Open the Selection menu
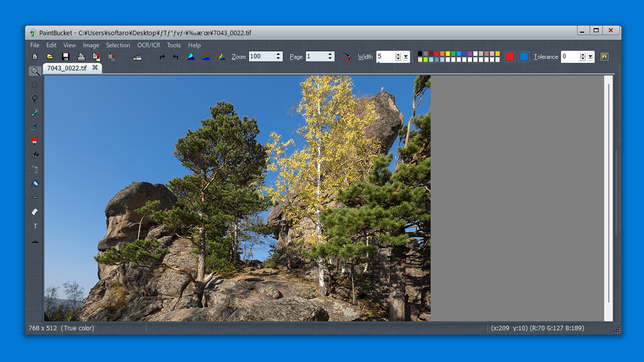 [118, 45]
